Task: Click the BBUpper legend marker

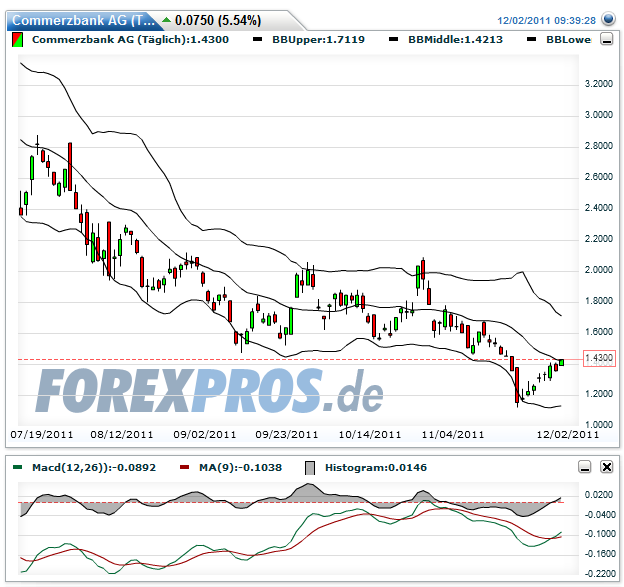Action: coord(258,39)
